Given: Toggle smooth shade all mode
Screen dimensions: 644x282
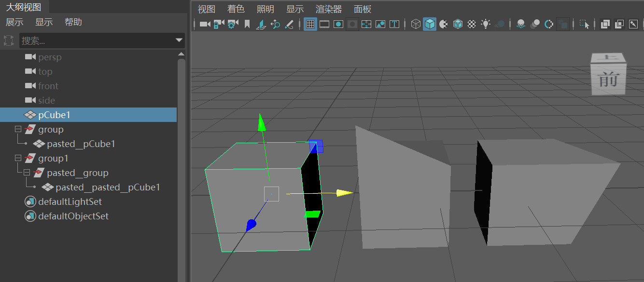Looking at the screenshot, I should (430, 24).
